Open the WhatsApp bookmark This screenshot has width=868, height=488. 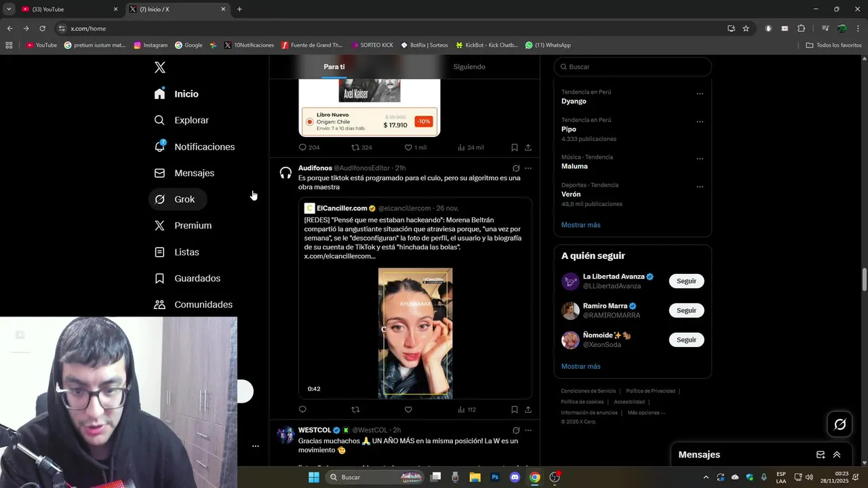[548, 45]
